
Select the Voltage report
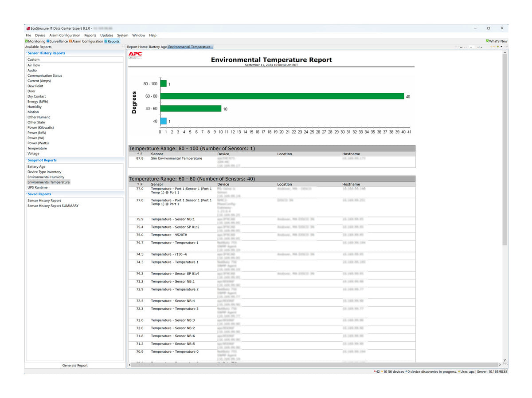click(34, 154)
